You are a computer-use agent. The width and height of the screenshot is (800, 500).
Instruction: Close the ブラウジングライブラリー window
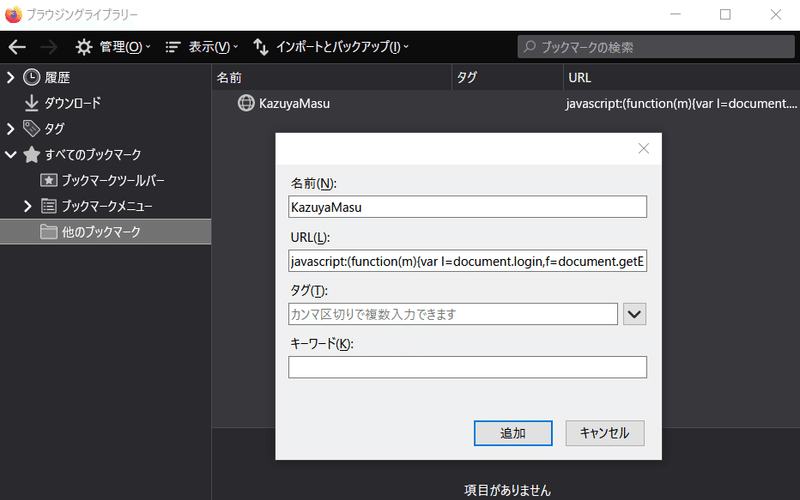tap(776, 14)
